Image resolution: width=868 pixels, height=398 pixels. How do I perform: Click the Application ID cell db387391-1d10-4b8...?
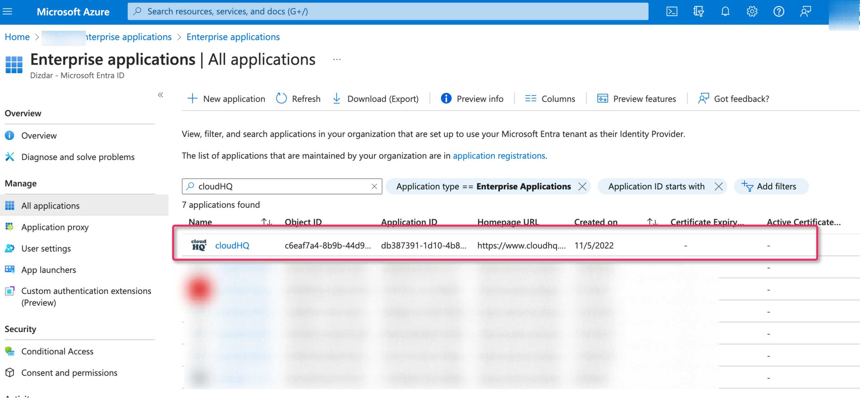click(424, 245)
